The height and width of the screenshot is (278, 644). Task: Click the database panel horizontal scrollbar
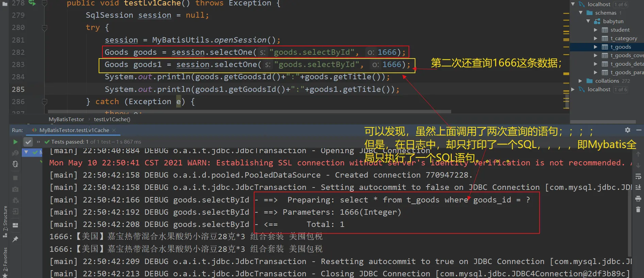(603, 121)
